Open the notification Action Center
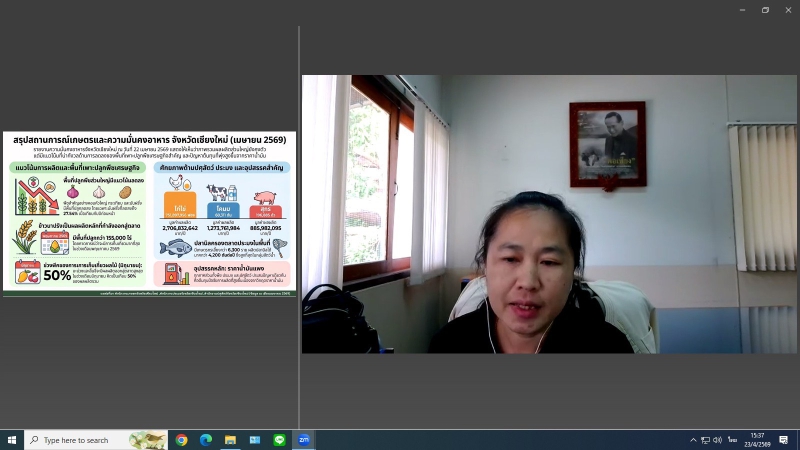This screenshot has width=800, height=450. tap(784, 440)
